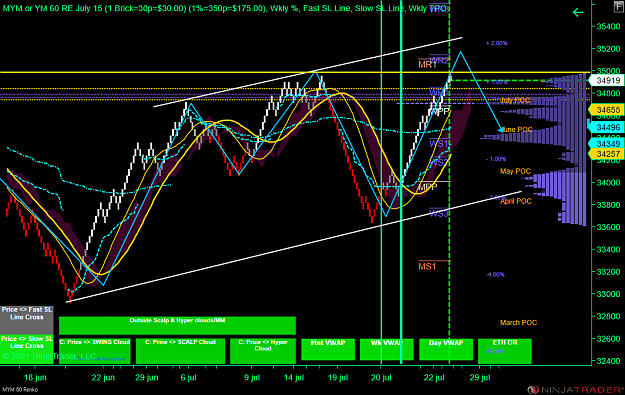Click the 32400 price axis label
Screen dimensions: 625x395
pyautogui.click(x=608, y=361)
